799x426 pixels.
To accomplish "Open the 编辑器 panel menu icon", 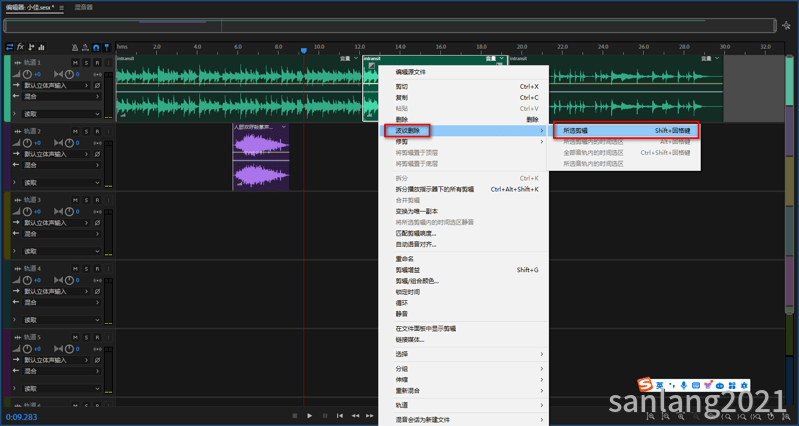I will point(61,8).
